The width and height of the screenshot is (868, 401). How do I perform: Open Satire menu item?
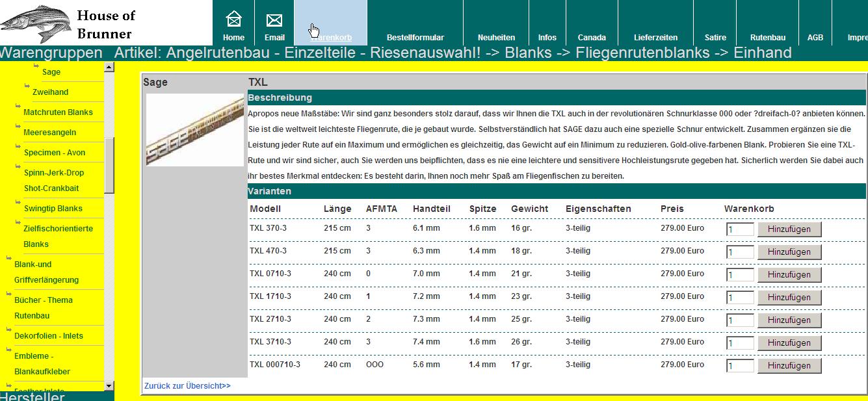[x=715, y=38]
